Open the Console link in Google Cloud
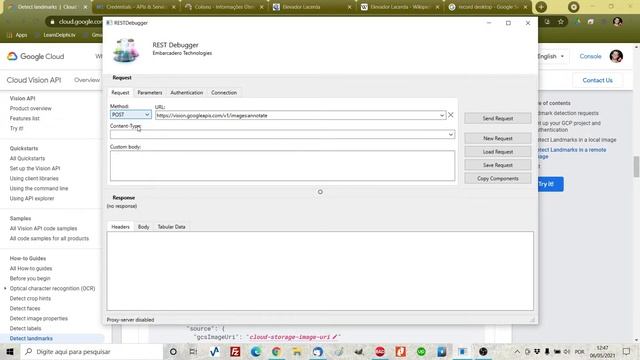The width and height of the screenshot is (640, 360). (590, 56)
